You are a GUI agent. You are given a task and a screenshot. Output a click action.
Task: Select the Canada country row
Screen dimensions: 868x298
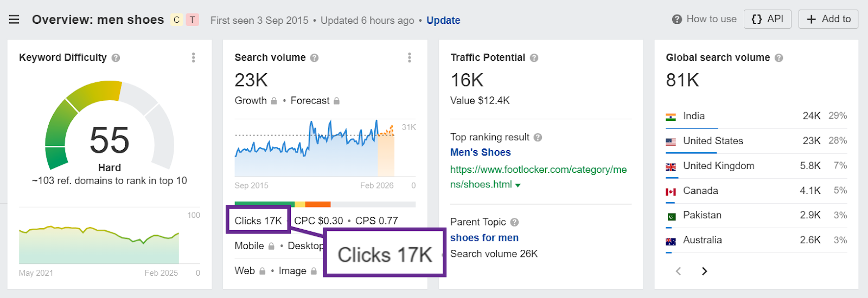tap(756, 191)
